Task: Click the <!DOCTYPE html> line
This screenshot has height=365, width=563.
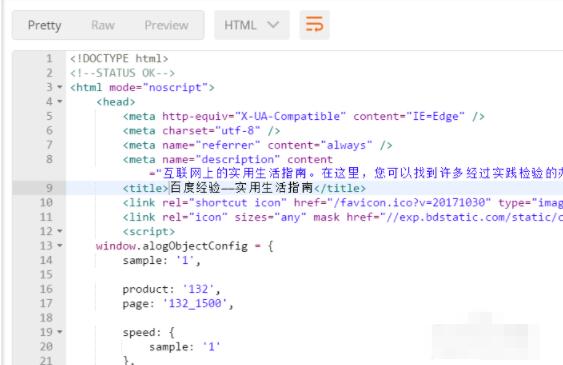Action: (119, 59)
